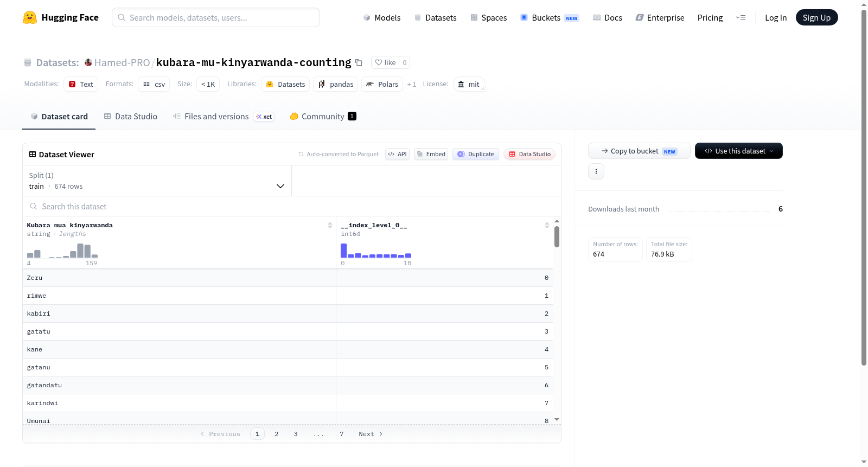Viewport: 868px width, 467px height.
Task: Select page 1 in pagination
Action: 258,434
